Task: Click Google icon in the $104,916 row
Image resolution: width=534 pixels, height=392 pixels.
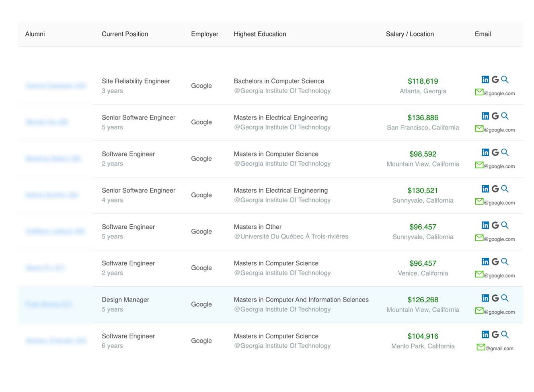Action: pyautogui.click(x=495, y=335)
